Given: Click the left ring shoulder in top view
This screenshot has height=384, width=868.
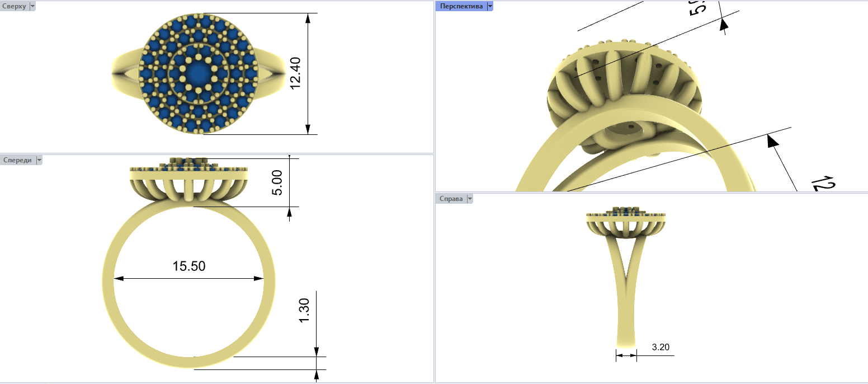Looking at the screenshot, I should pyautogui.click(x=126, y=70).
